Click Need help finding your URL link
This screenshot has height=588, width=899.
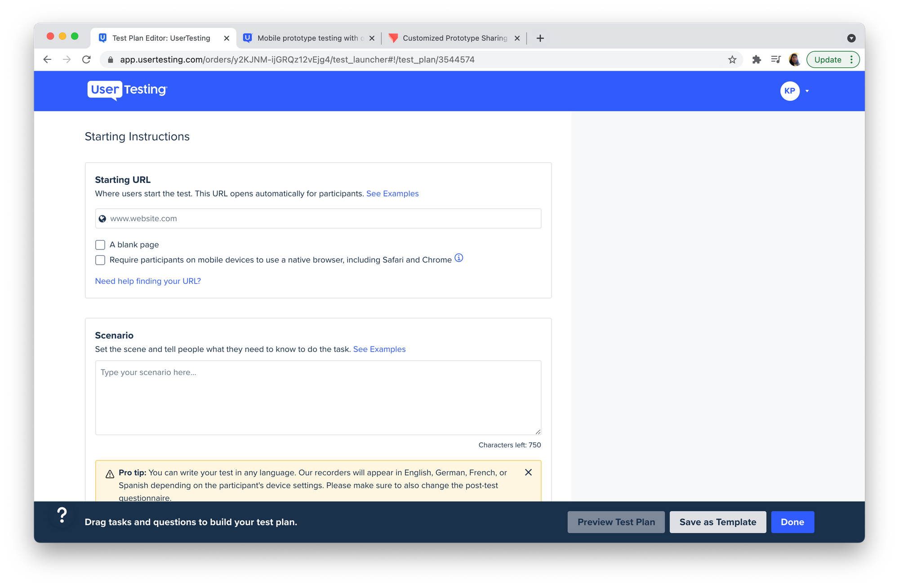click(147, 281)
